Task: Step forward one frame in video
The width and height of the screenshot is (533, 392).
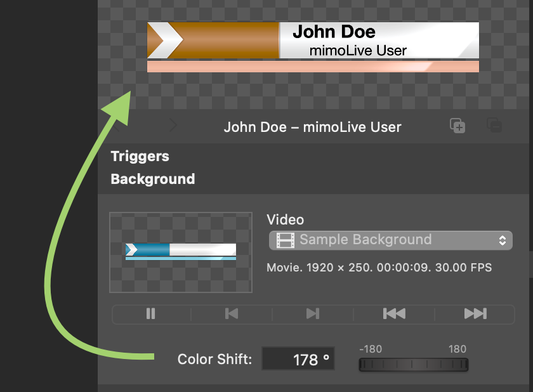Action: coord(313,313)
